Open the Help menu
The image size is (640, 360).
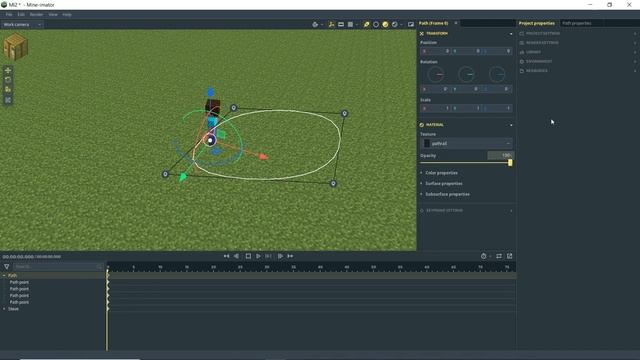67,14
